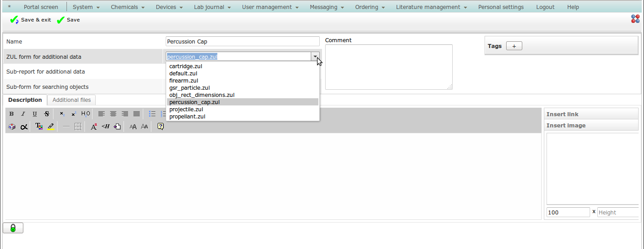Center-align the text
Viewport: 644px width, 249px height.
pyautogui.click(x=113, y=114)
